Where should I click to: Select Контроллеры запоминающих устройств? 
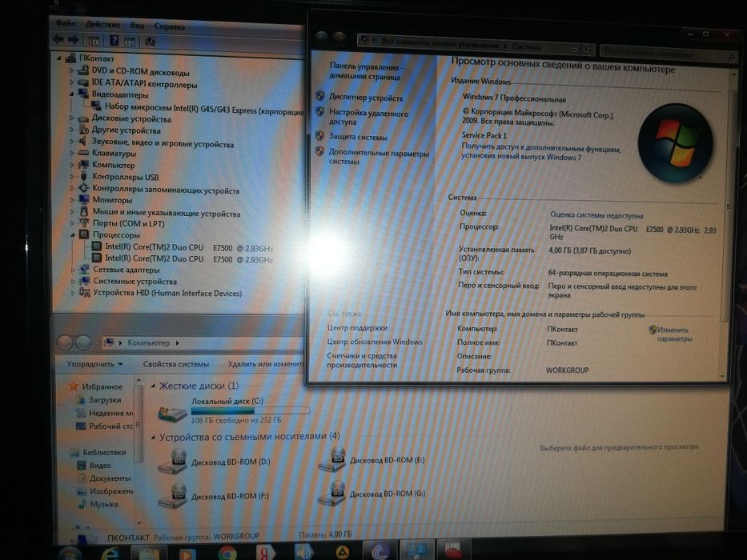click(x=166, y=189)
